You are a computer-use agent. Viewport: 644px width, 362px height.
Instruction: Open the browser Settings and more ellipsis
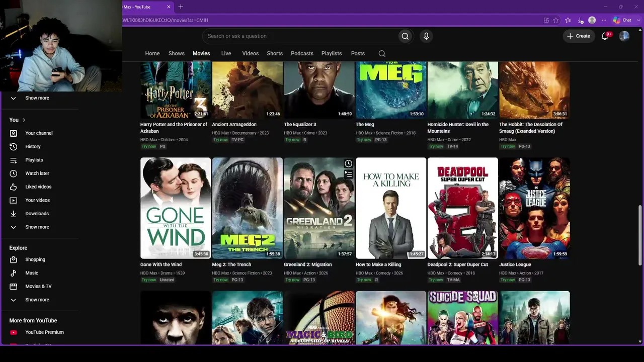pyautogui.click(x=604, y=20)
